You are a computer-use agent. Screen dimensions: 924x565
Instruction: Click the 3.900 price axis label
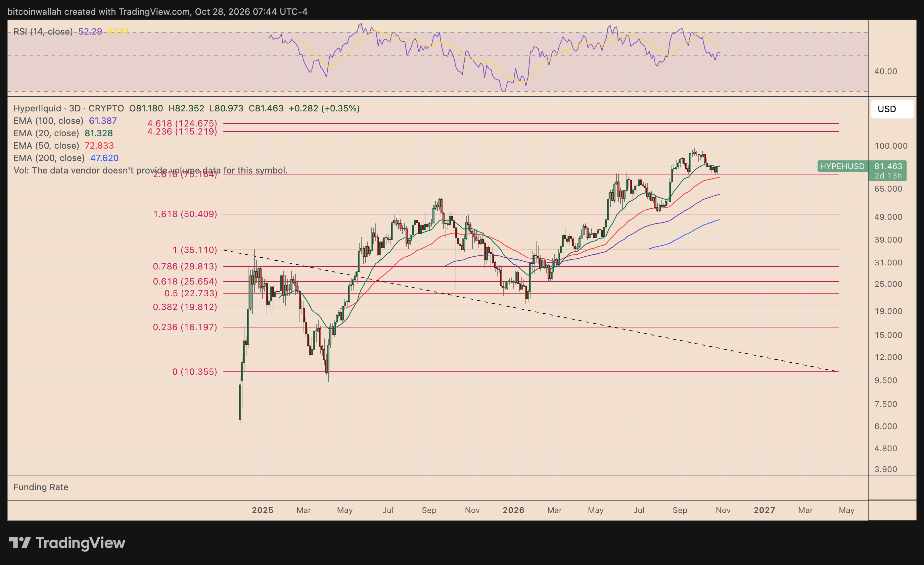pyautogui.click(x=886, y=469)
